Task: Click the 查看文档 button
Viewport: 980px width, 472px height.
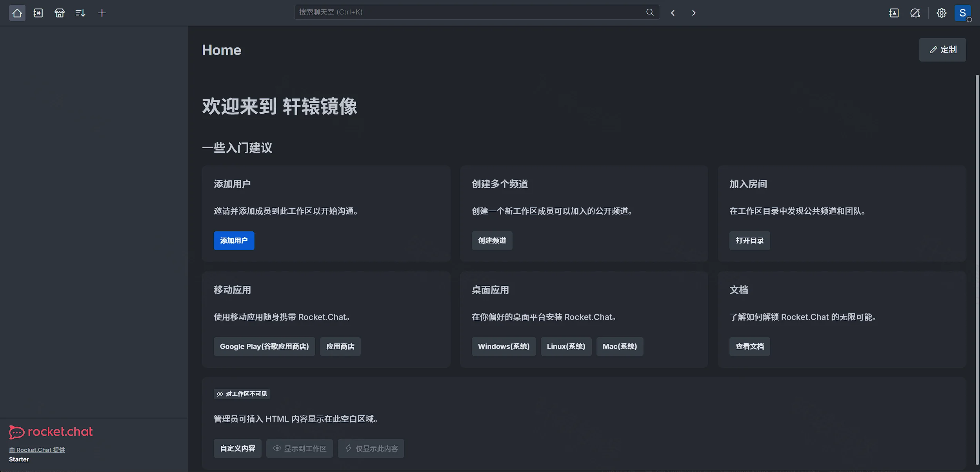Action: pos(749,347)
